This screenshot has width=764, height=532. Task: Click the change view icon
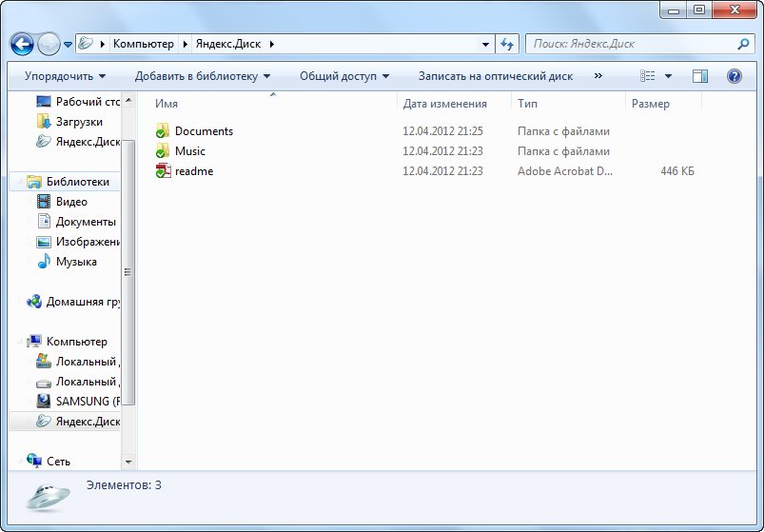(648, 76)
